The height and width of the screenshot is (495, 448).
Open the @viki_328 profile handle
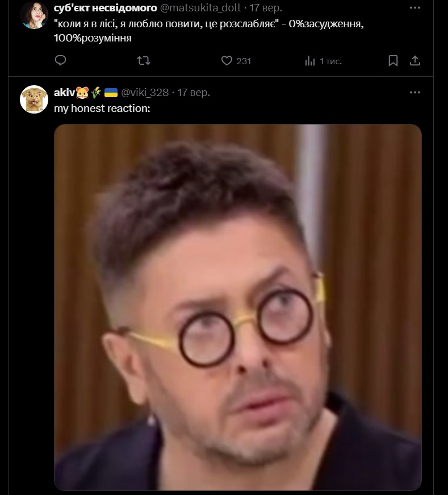click(145, 92)
